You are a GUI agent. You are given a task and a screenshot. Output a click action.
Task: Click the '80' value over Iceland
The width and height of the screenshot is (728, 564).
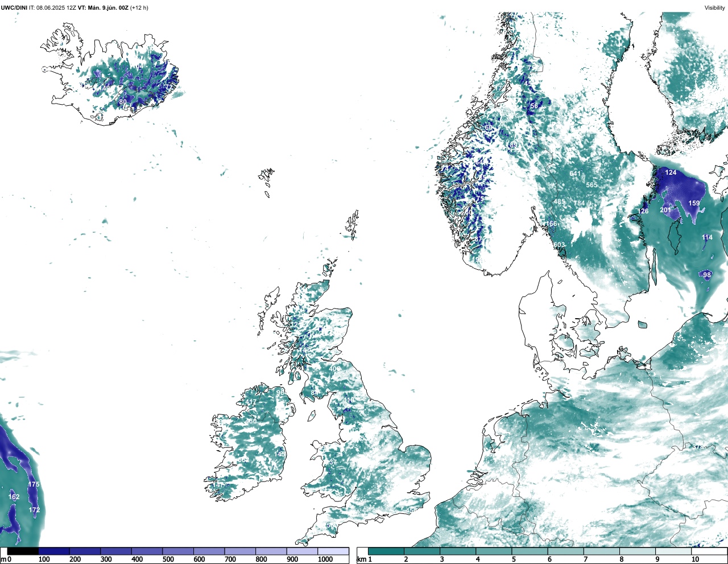pos(123,102)
